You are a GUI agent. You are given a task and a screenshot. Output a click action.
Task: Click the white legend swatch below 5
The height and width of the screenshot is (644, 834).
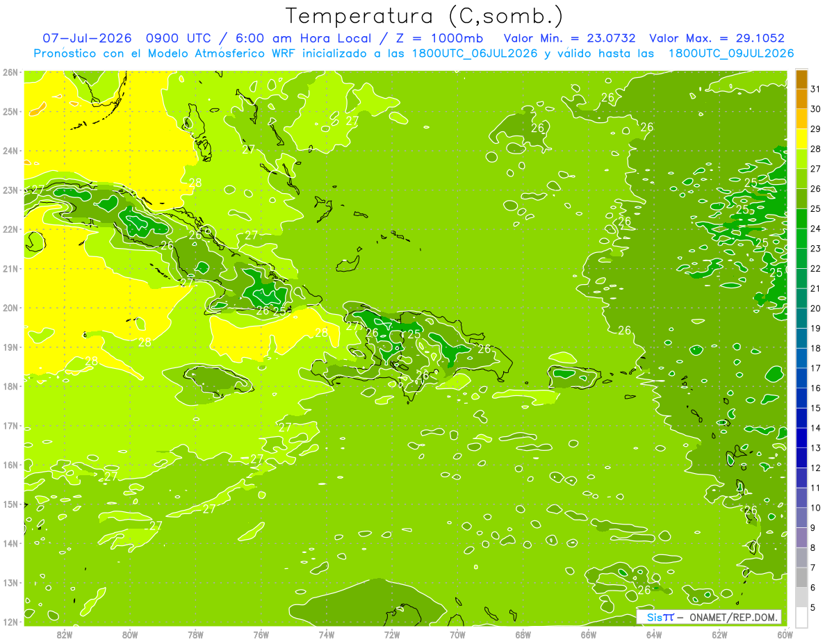(801, 618)
